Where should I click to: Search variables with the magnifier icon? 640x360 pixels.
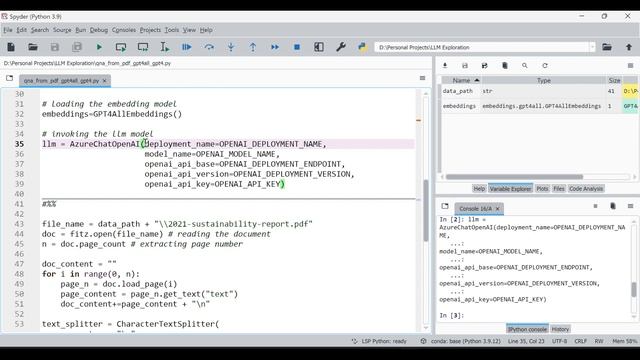524,65
